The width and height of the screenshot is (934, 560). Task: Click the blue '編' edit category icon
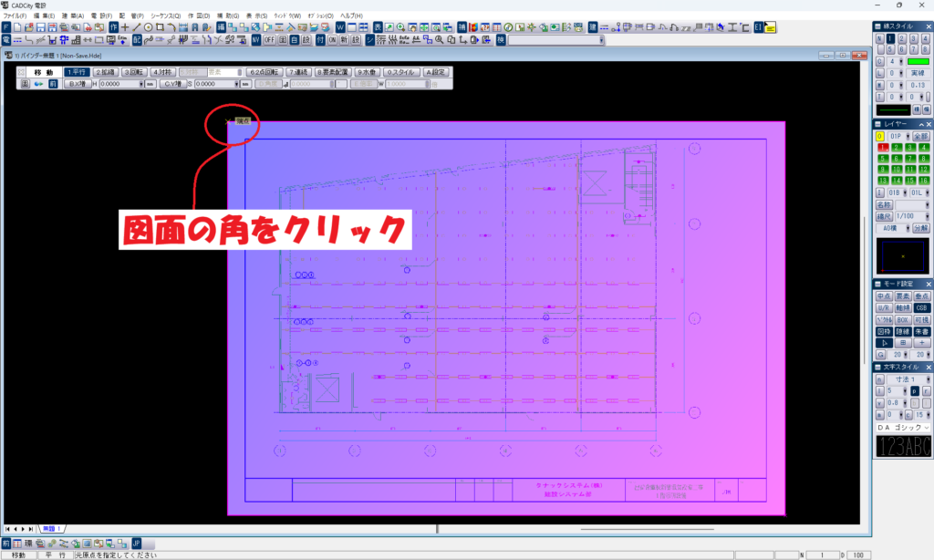[221, 27]
